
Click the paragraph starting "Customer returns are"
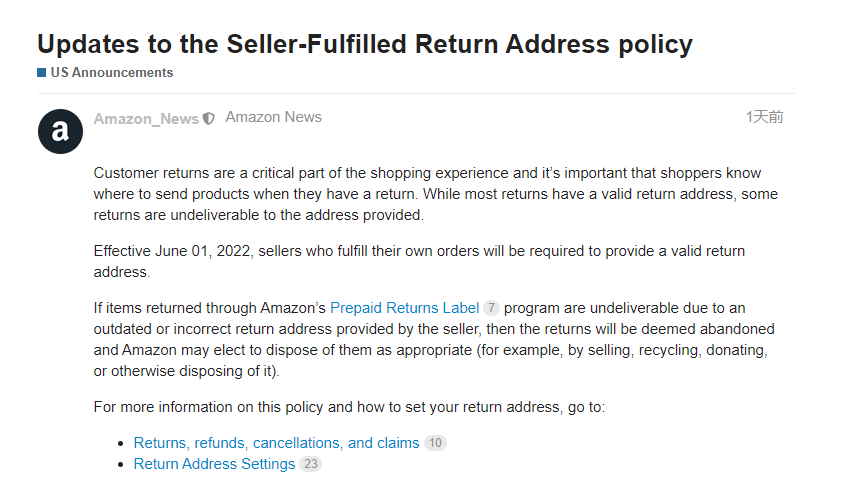(435, 193)
